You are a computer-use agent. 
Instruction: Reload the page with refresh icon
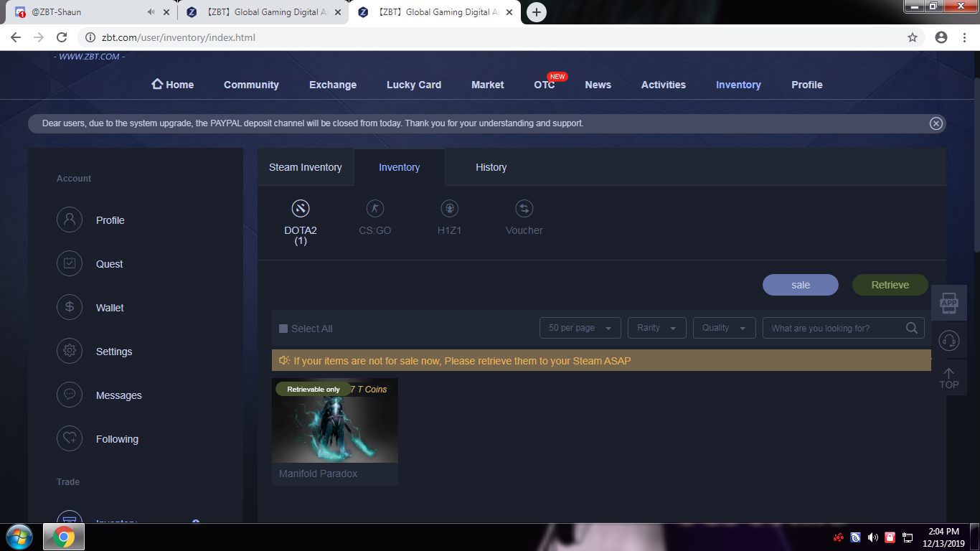[x=62, y=37]
